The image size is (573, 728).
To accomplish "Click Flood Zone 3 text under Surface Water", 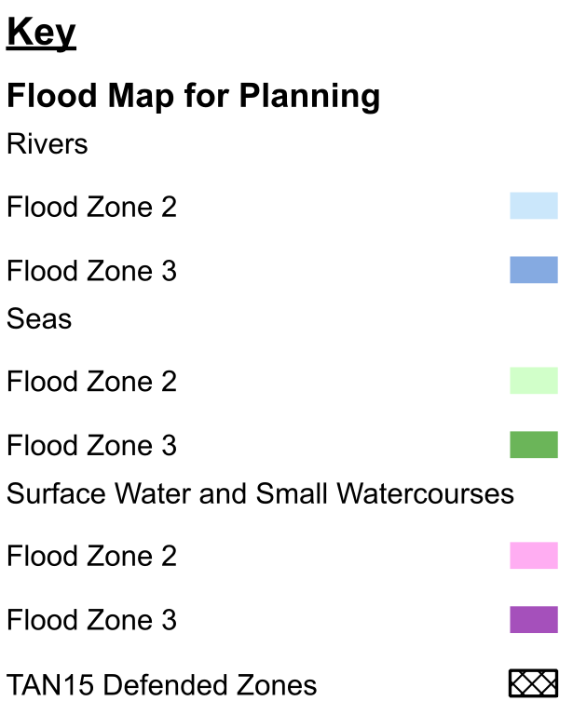I will coord(91,620).
